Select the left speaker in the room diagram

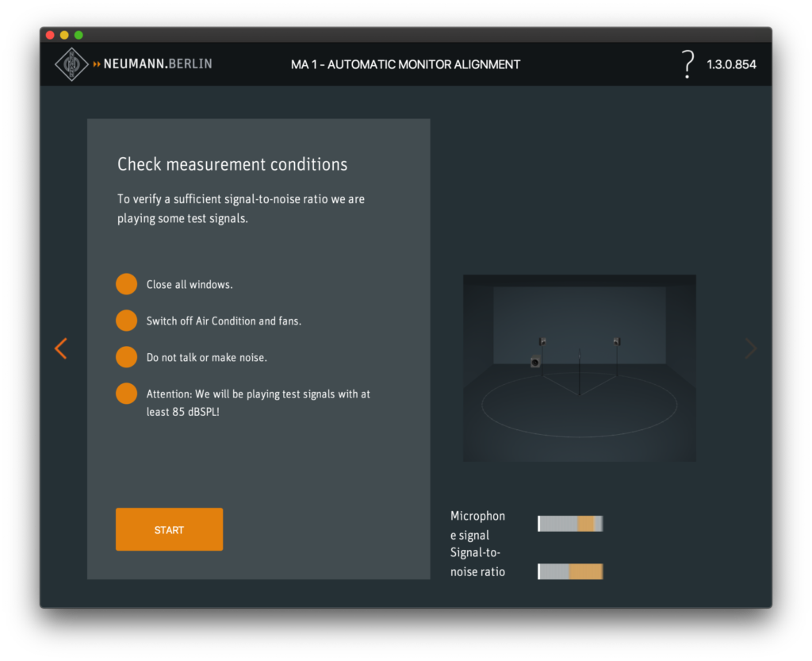pyautogui.click(x=543, y=341)
